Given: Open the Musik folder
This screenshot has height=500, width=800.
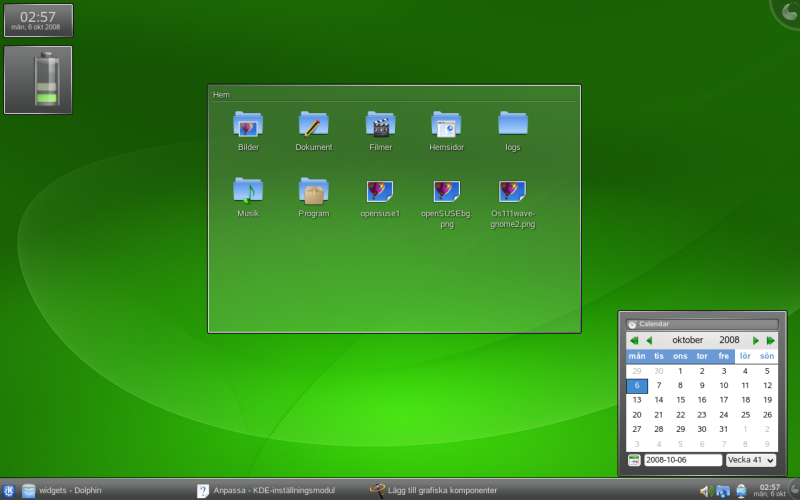Looking at the screenshot, I should point(248,197).
